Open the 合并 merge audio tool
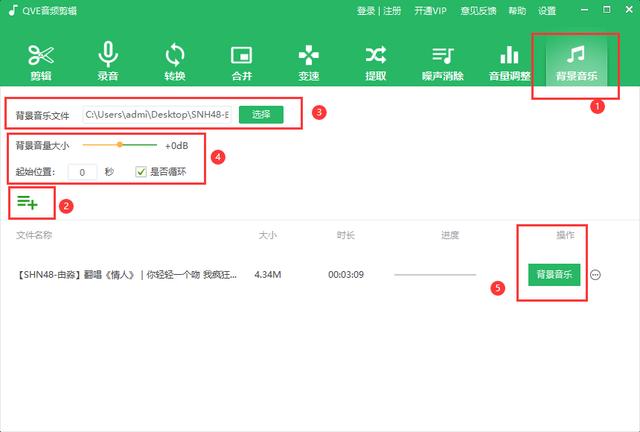Image resolution: width=640 pixels, height=432 pixels. (242, 62)
